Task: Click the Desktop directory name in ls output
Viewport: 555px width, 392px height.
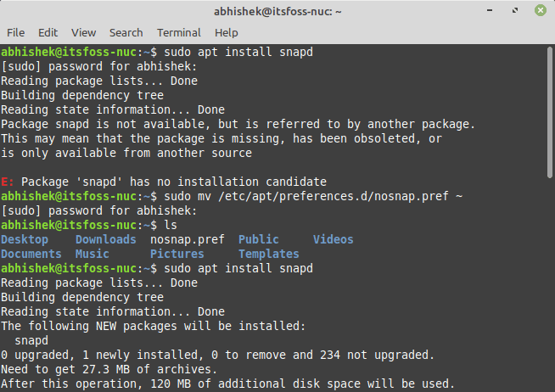Action: click(25, 239)
